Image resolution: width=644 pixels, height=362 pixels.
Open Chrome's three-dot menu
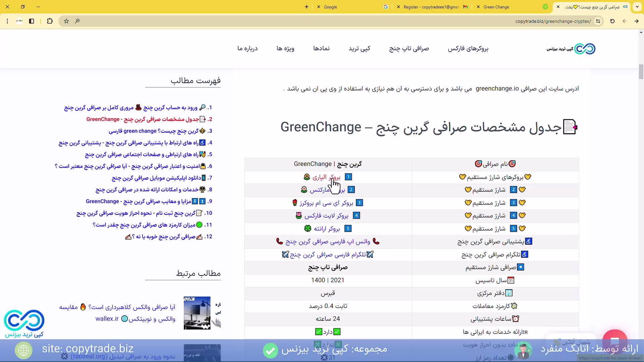click(7, 21)
